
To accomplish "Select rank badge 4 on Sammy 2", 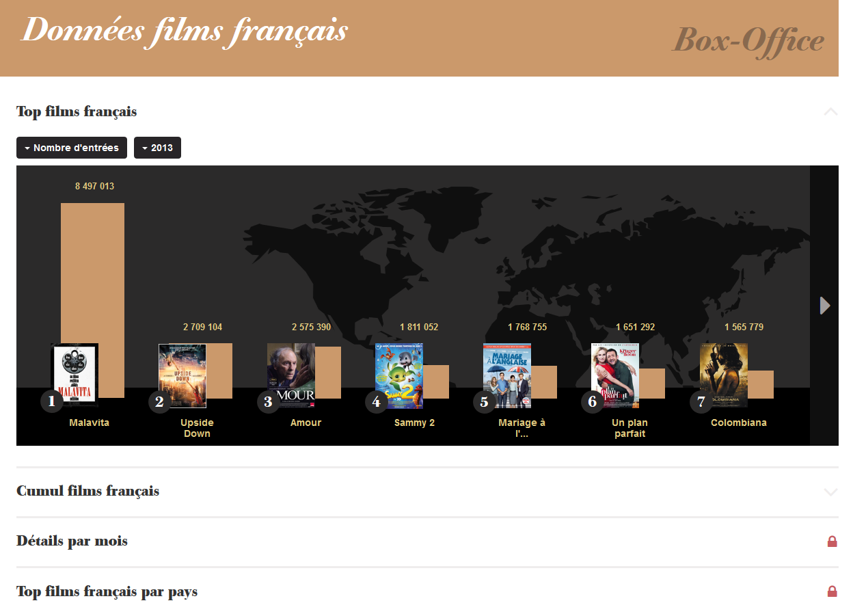I will pos(376,402).
